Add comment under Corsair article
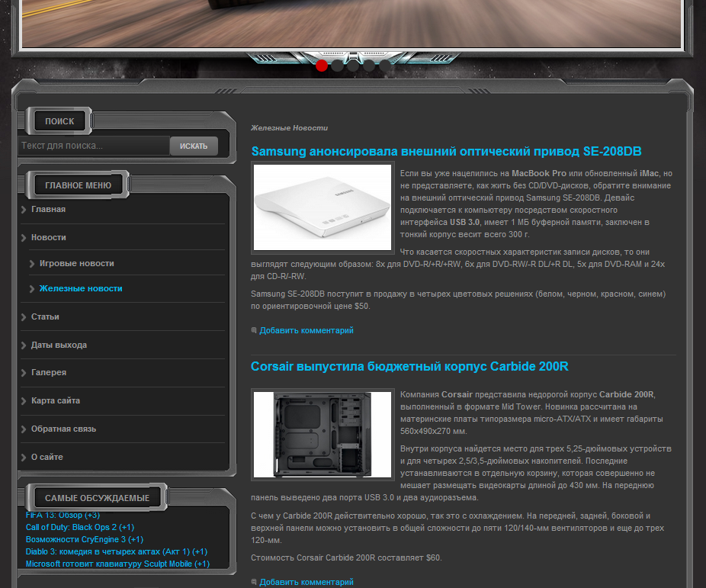The width and height of the screenshot is (706, 588). pyautogui.click(x=306, y=582)
